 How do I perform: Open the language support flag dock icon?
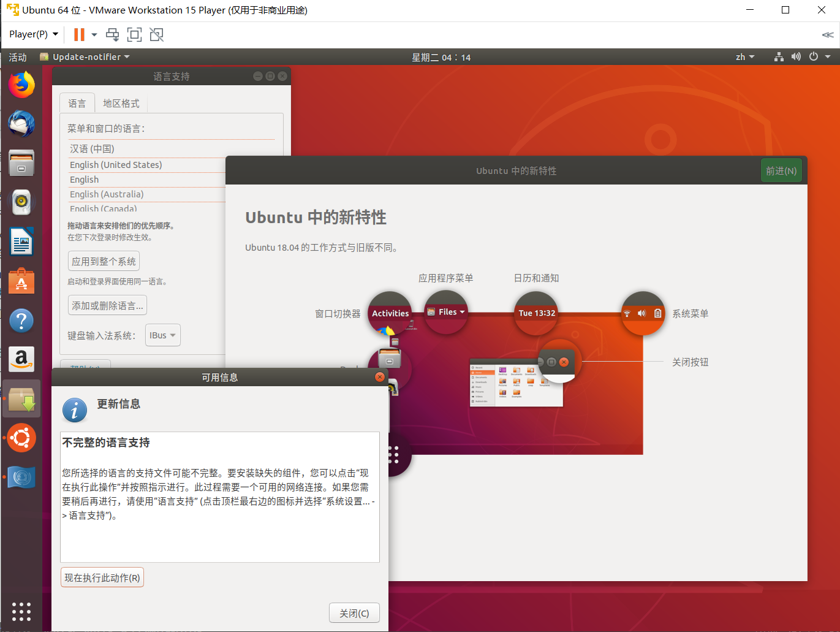pyautogui.click(x=21, y=478)
